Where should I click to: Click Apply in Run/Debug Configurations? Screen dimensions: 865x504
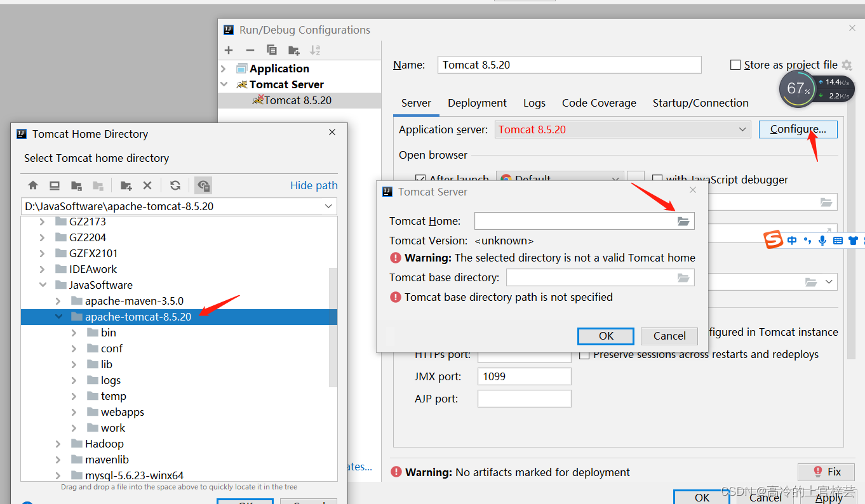(x=829, y=498)
